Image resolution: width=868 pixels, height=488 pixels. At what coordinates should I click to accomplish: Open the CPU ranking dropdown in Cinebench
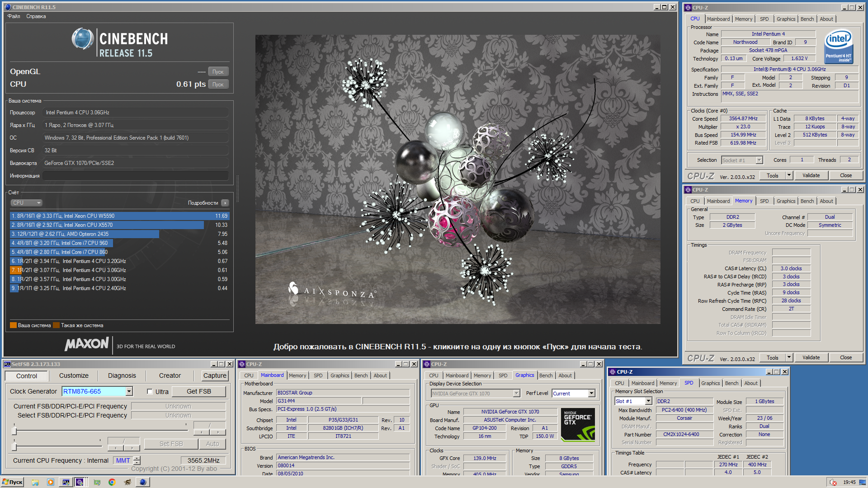[x=27, y=203]
